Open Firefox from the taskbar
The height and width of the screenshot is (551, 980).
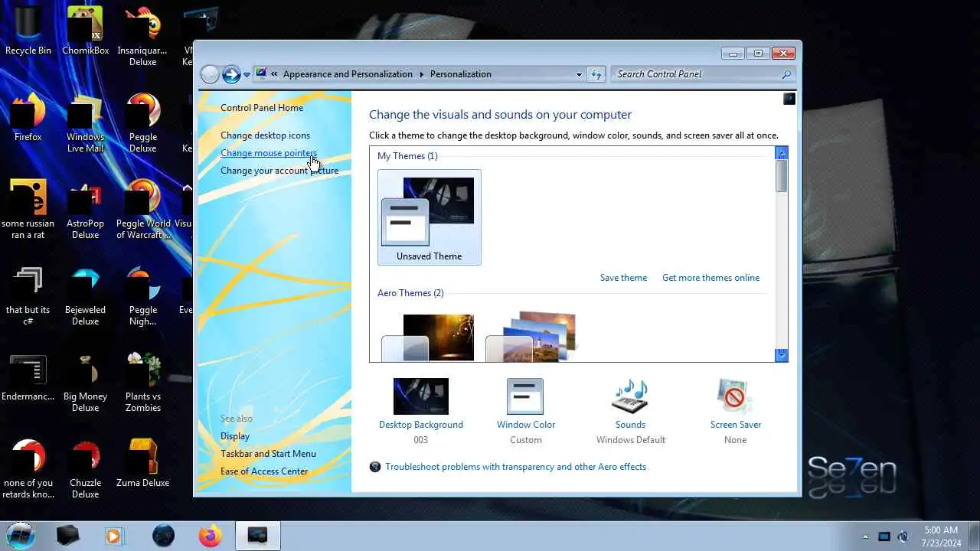(x=210, y=536)
